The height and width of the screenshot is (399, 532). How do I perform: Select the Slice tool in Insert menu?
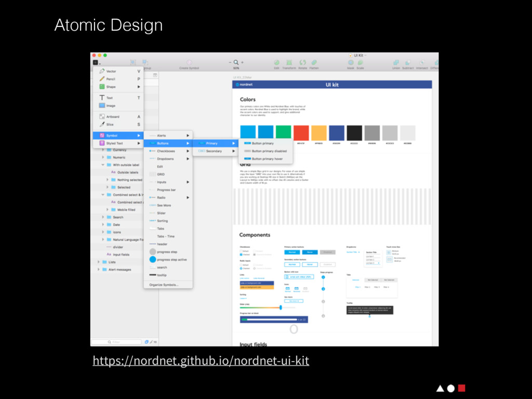pyautogui.click(x=118, y=125)
